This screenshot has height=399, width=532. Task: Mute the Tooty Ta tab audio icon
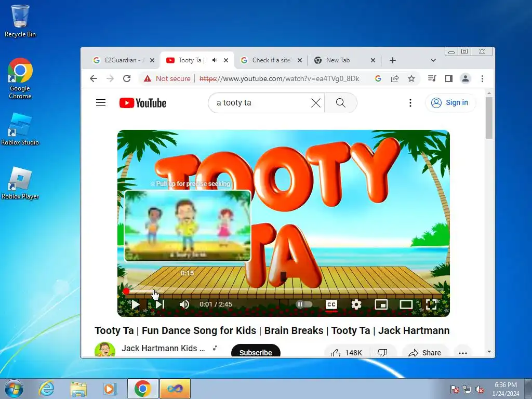(215, 60)
